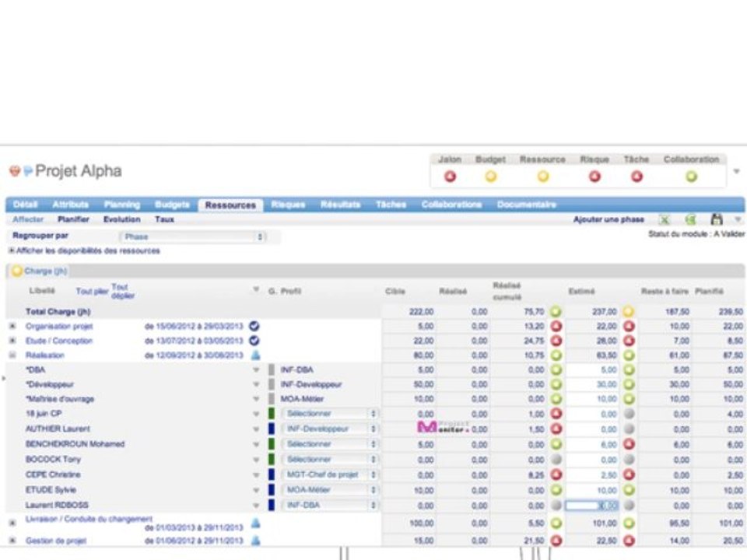Screen dimensions: 747x560
Task: Open the arrow menu next to binoculars
Action: tap(738, 219)
